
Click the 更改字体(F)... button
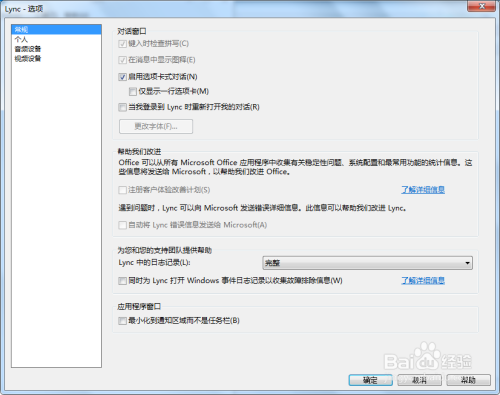click(x=156, y=126)
